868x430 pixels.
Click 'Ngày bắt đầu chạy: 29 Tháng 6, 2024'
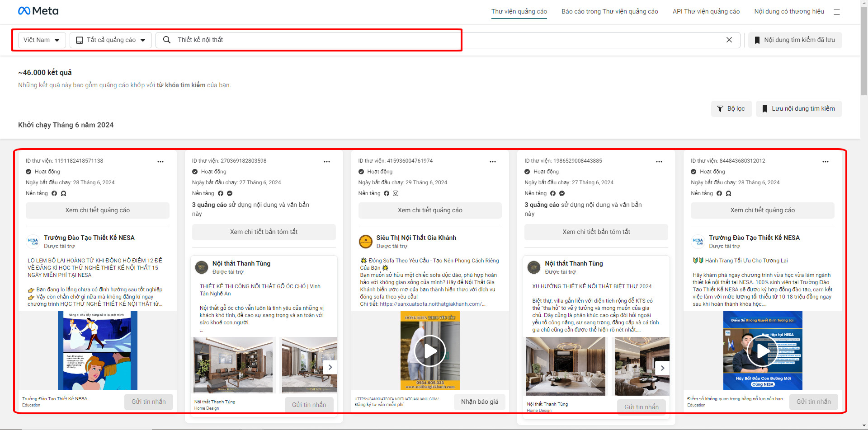(402, 182)
